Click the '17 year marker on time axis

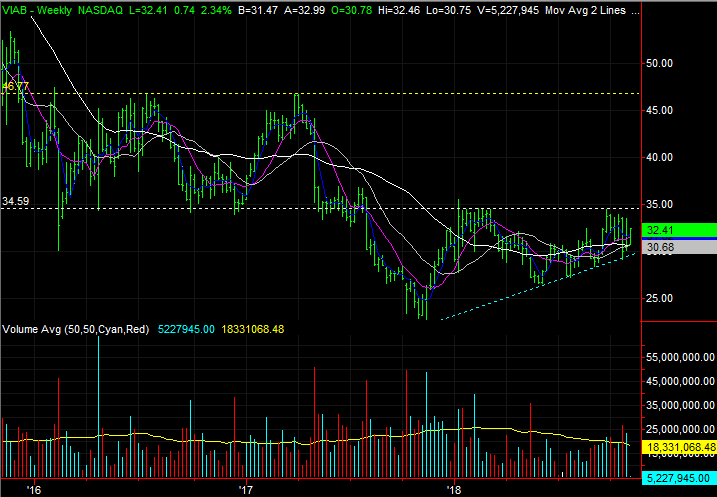[246, 490]
